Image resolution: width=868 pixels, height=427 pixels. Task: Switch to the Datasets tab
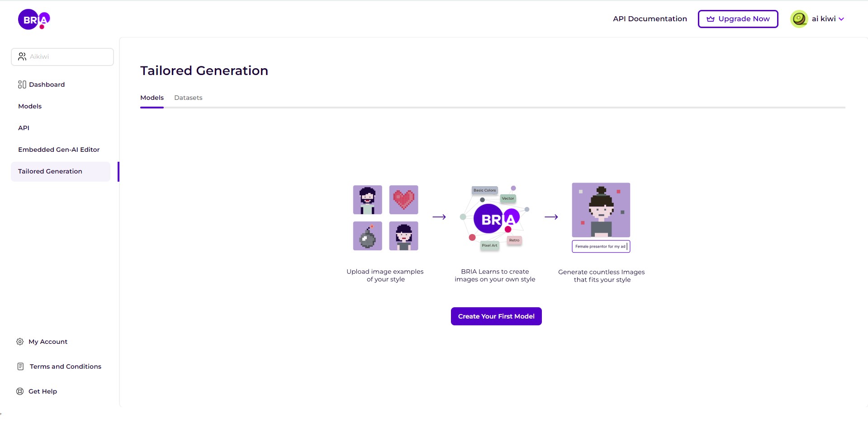[x=188, y=98]
